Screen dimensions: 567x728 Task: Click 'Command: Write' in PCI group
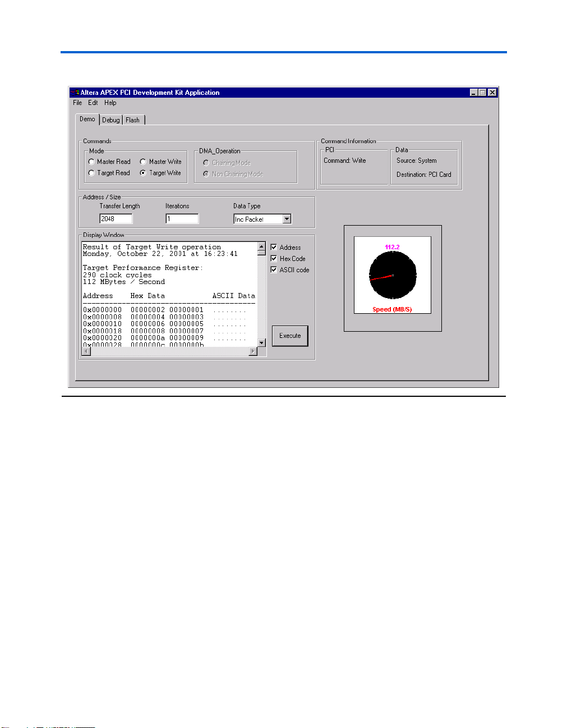click(344, 161)
